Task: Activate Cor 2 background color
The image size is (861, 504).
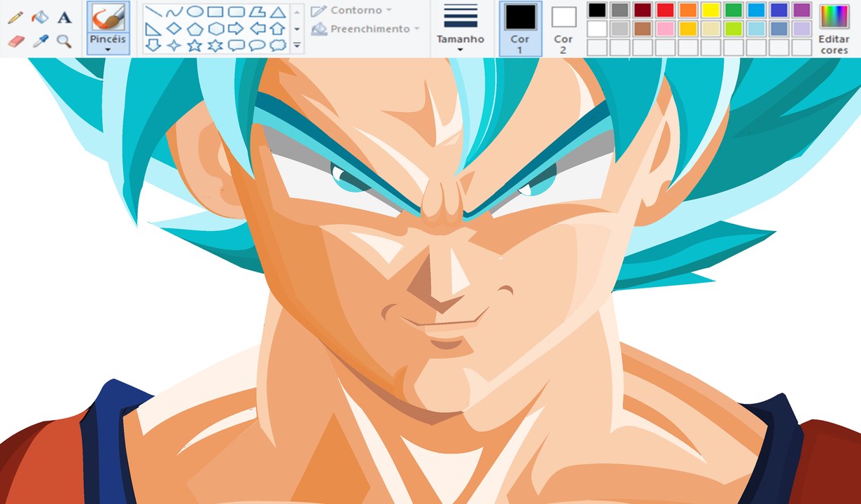Action: pyautogui.click(x=563, y=29)
